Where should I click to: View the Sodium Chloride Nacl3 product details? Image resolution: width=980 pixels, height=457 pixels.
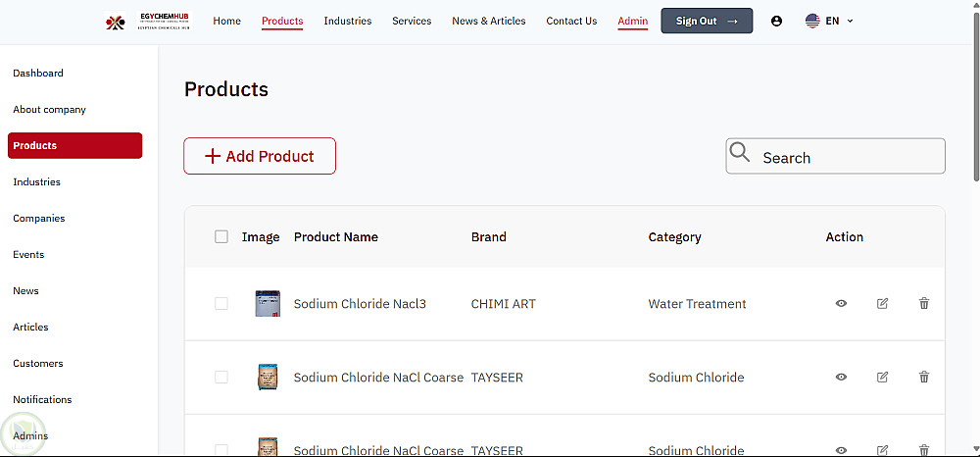pos(841,304)
